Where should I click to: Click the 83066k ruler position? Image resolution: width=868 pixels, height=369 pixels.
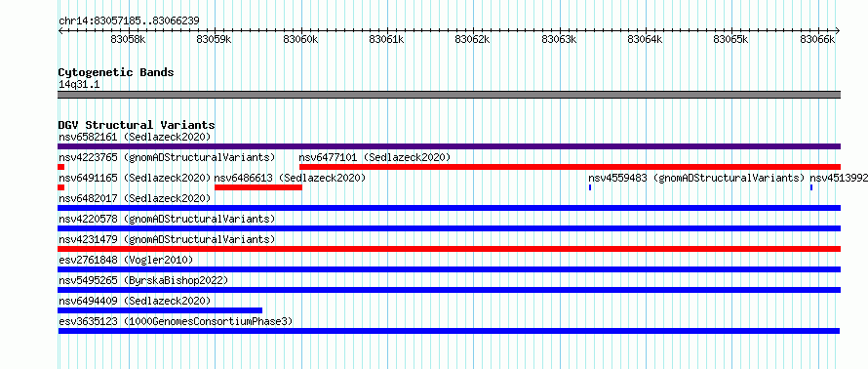pyautogui.click(x=817, y=39)
